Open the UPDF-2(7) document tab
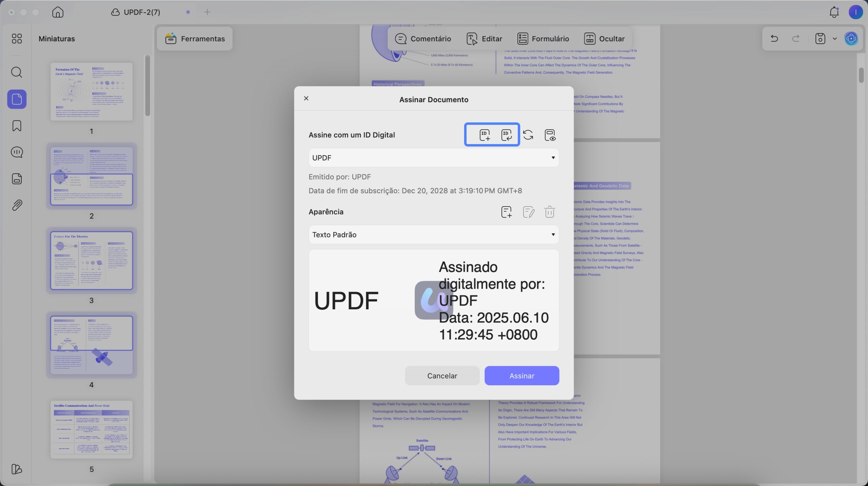 (x=136, y=12)
